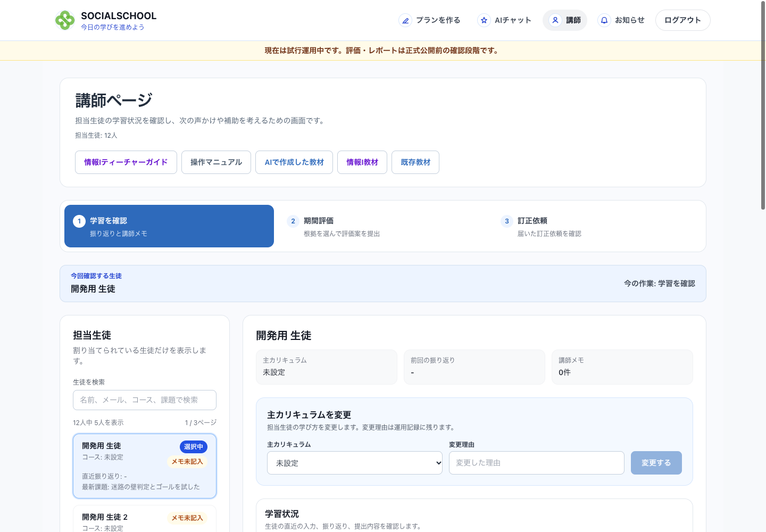The height and width of the screenshot is (532, 766).
Task: Click the person icon beside 講師
Action: [x=555, y=20]
